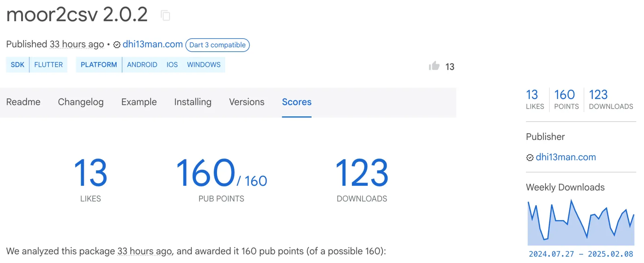Open the Example tab

139,102
